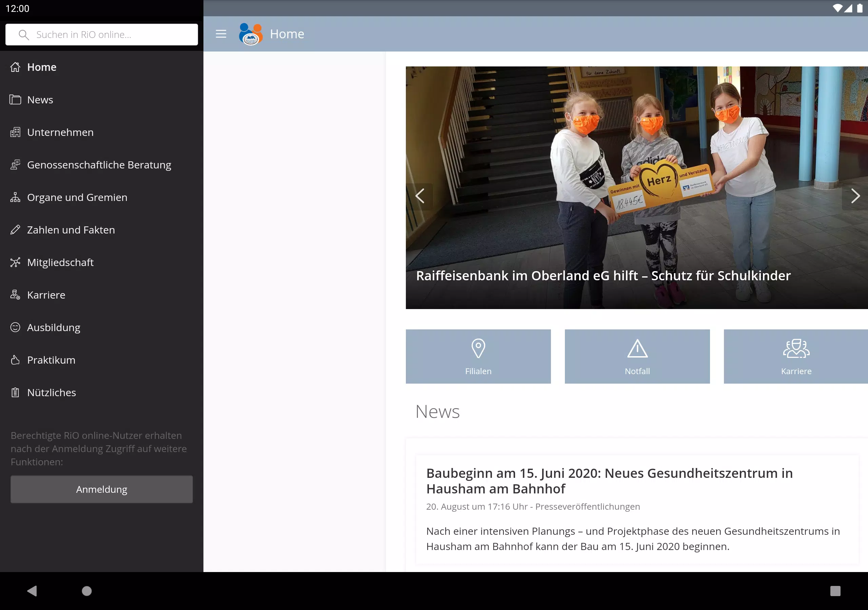Screen dimensions: 868x610
Task: Tap the Wi-Fi status bar icon
Action: click(837, 8)
